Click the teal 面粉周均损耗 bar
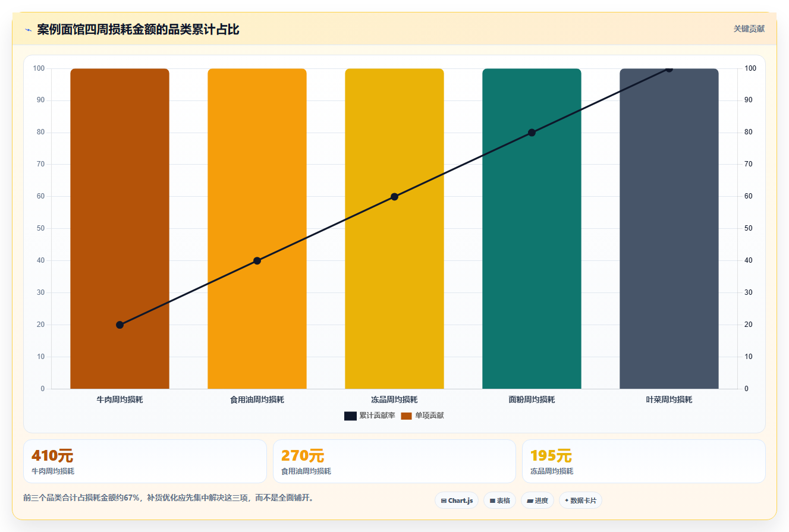 532,228
